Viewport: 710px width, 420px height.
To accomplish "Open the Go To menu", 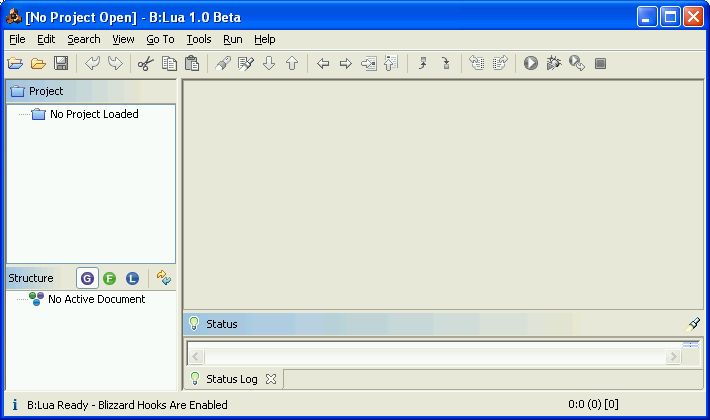I will point(160,39).
